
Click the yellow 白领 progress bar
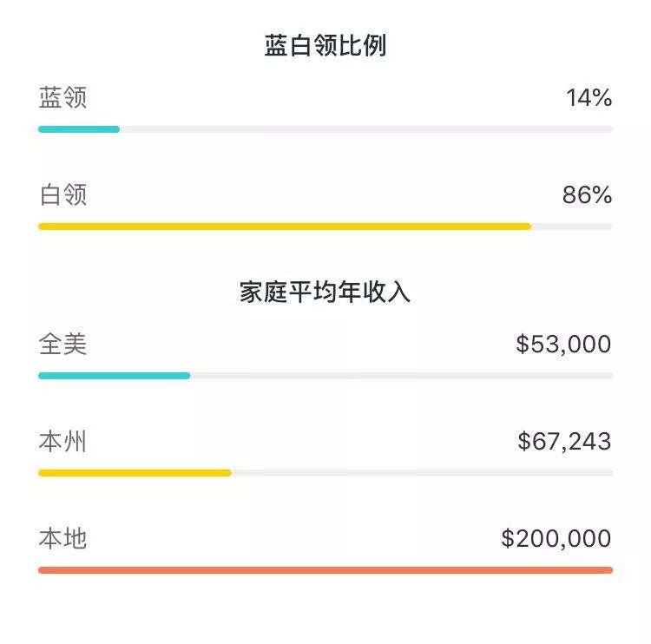pyautogui.click(x=285, y=227)
